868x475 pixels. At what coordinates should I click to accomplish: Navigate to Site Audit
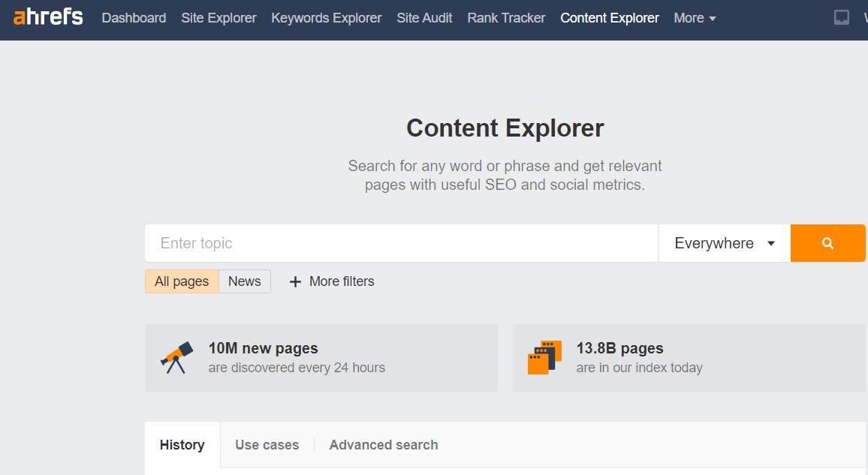click(x=424, y=18)
